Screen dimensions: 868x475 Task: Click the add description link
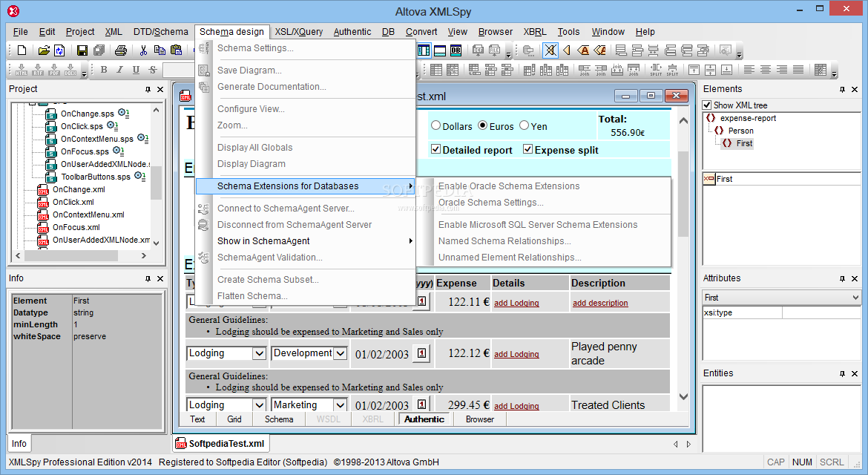point(600,303)
